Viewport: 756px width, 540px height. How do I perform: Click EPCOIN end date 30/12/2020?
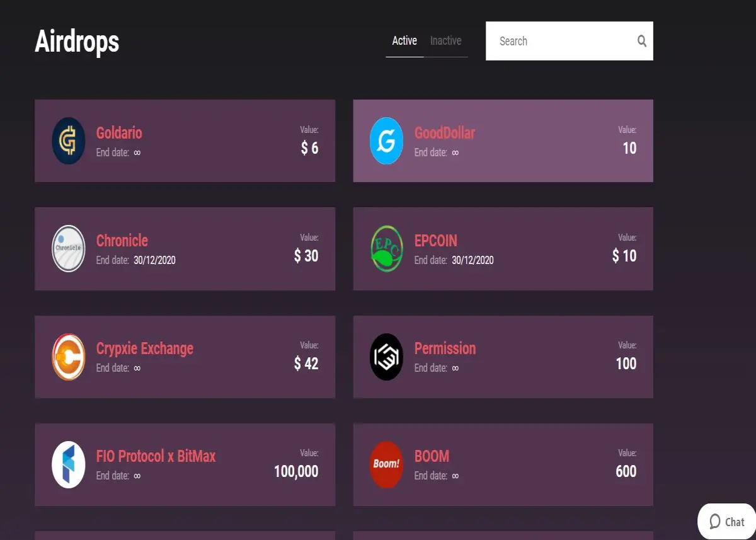[x=472, y=260]
